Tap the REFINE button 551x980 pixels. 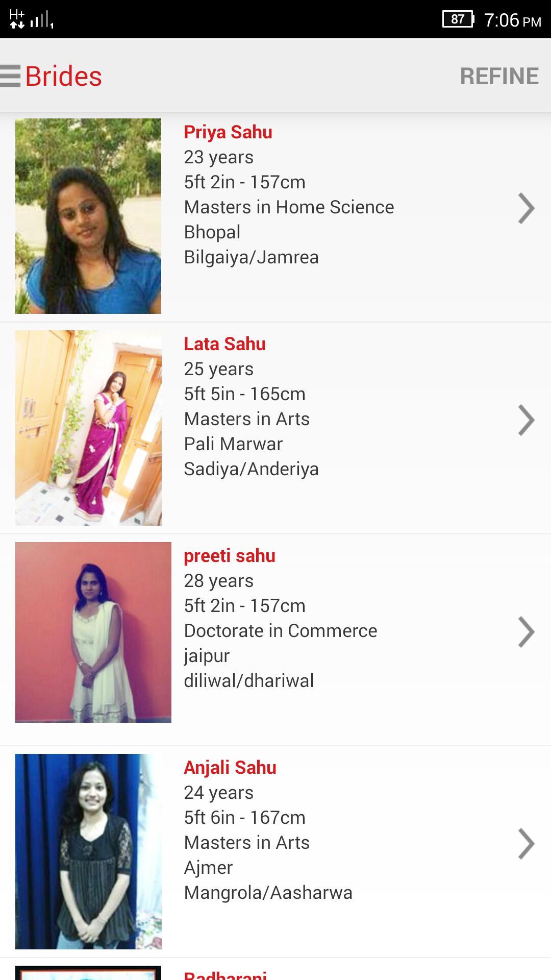tap(499, 76)
